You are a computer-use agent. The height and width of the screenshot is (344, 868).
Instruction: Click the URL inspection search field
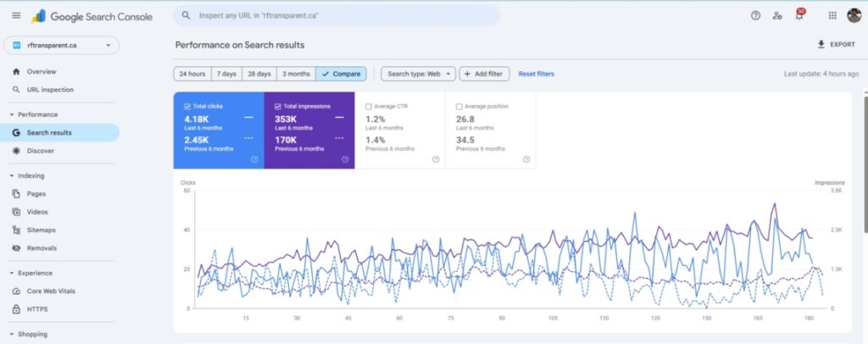tap(339, 15)
